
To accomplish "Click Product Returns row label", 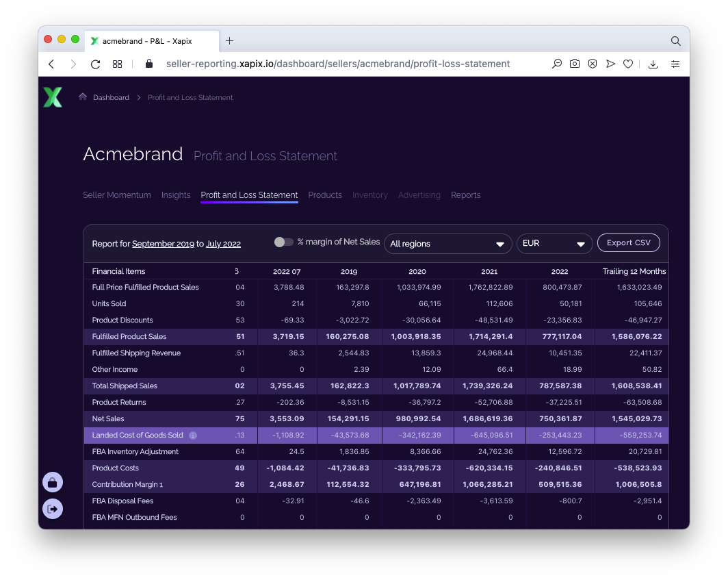I will coord(119,403).
